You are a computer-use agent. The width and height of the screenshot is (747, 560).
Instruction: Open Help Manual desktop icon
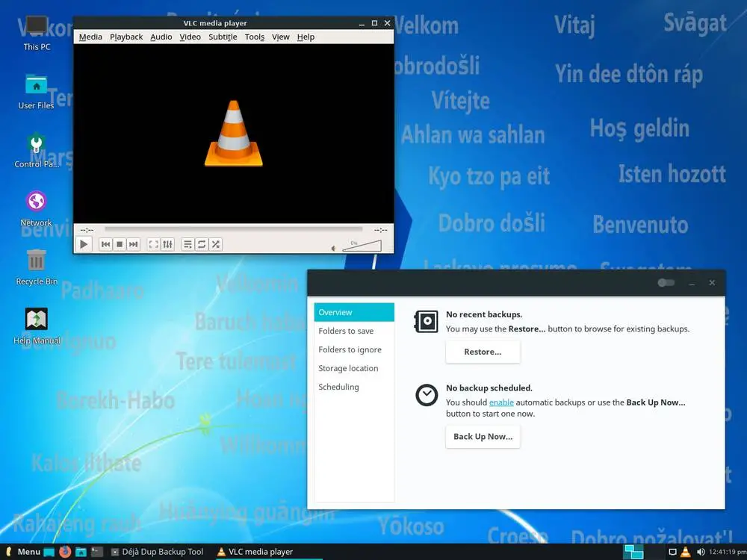tap(36, 327)
